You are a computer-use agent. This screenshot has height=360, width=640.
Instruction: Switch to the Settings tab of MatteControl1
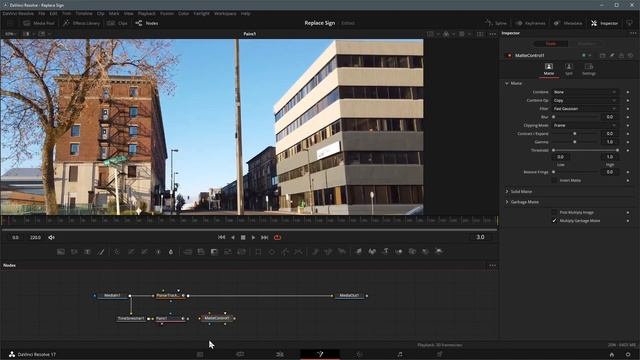pos(589,69)
